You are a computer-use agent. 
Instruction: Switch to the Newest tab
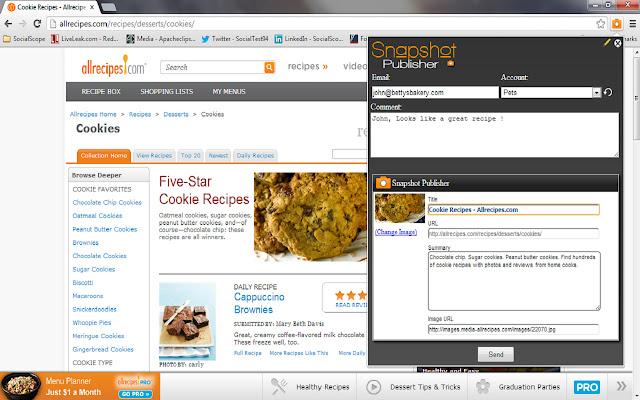tap(218, 156)
